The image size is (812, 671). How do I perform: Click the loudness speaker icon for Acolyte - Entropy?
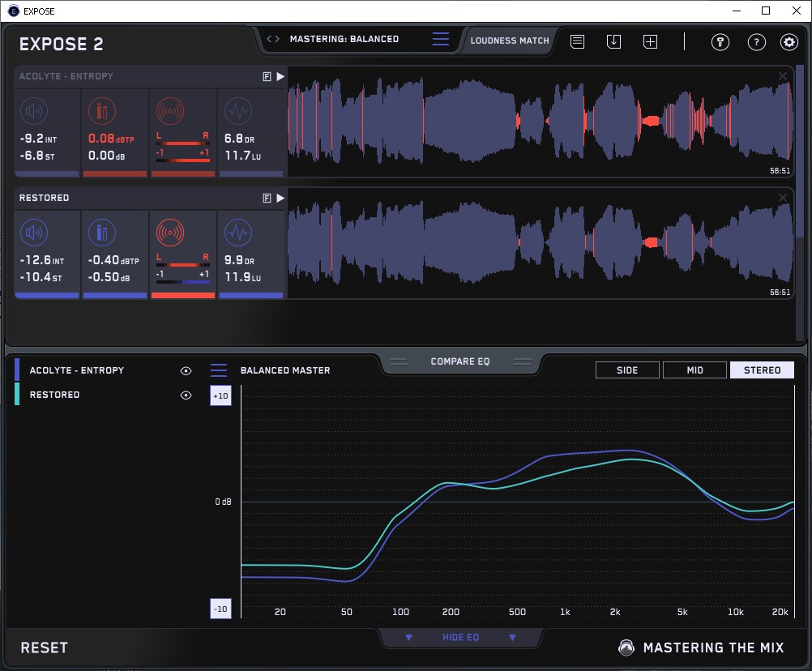click(33, 110)
